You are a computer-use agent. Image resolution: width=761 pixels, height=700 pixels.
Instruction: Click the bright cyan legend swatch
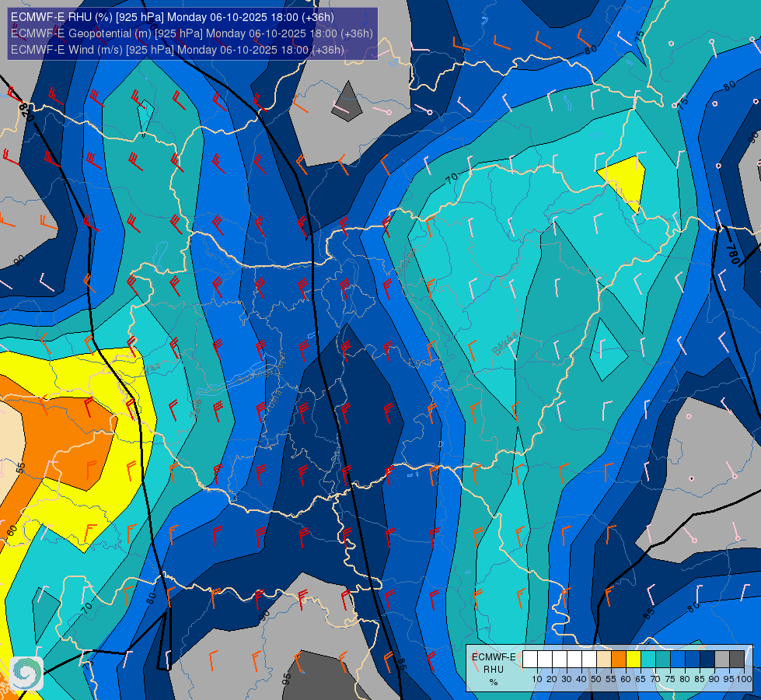pyautogui.click(x=648, y=660)
